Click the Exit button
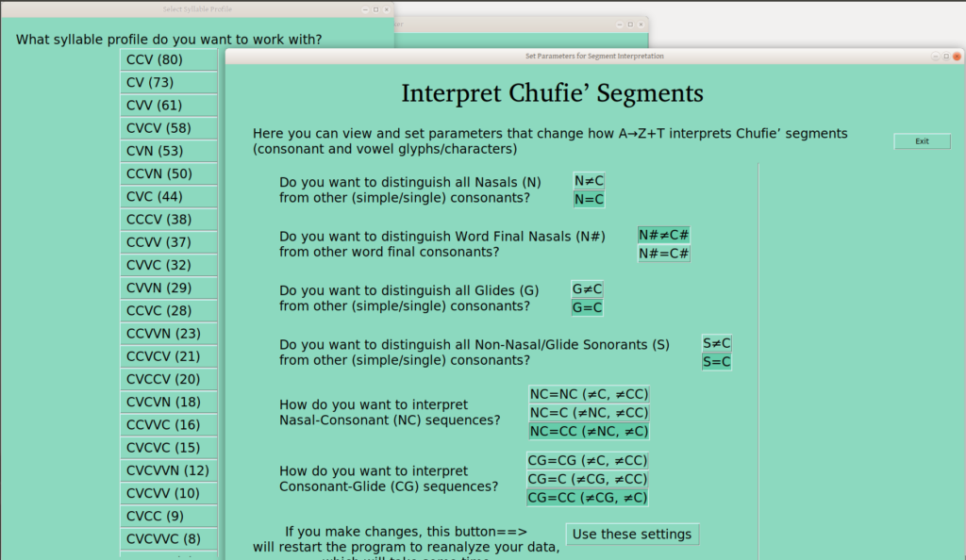 [x=922, y=140]
